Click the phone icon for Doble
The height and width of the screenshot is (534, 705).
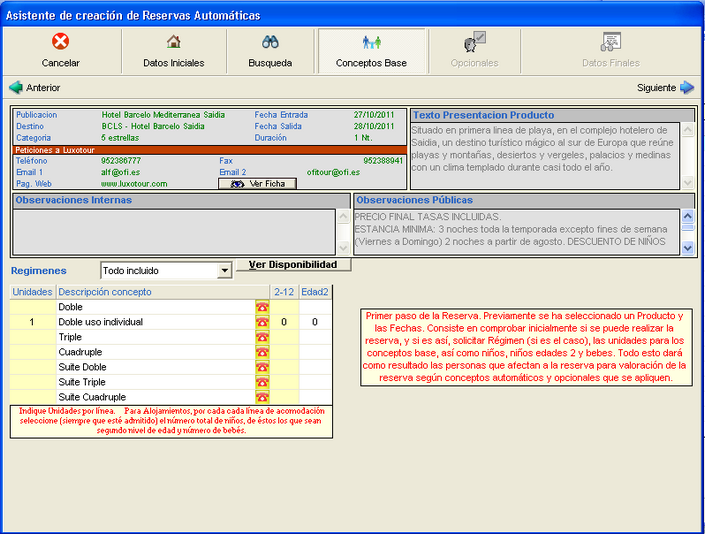click(x=262, y=307)
